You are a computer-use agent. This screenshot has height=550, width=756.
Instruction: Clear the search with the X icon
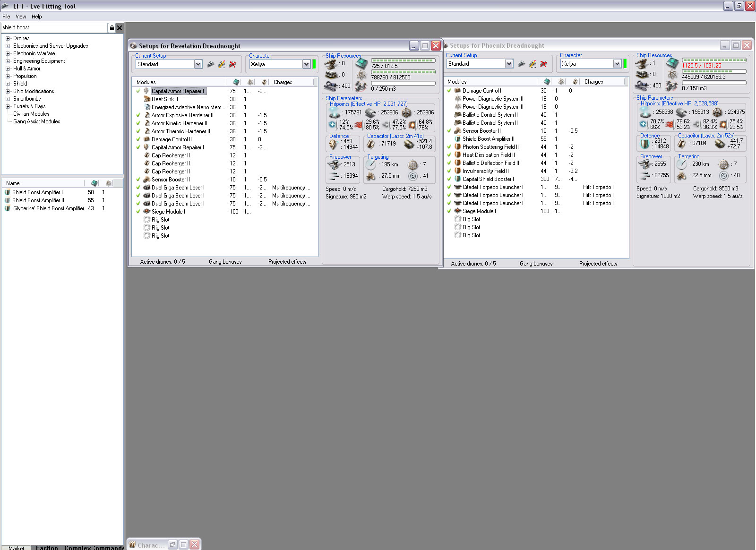tap(120, 28)
